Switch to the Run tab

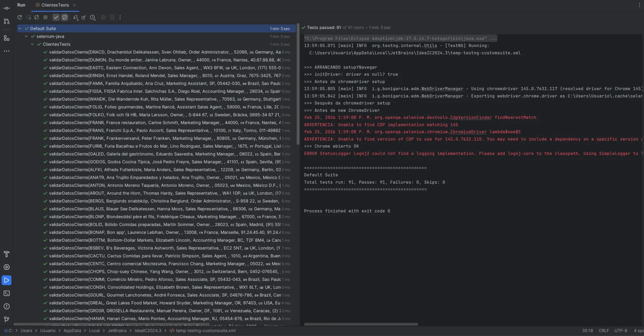pyautogui.click(x=21, y=5)
